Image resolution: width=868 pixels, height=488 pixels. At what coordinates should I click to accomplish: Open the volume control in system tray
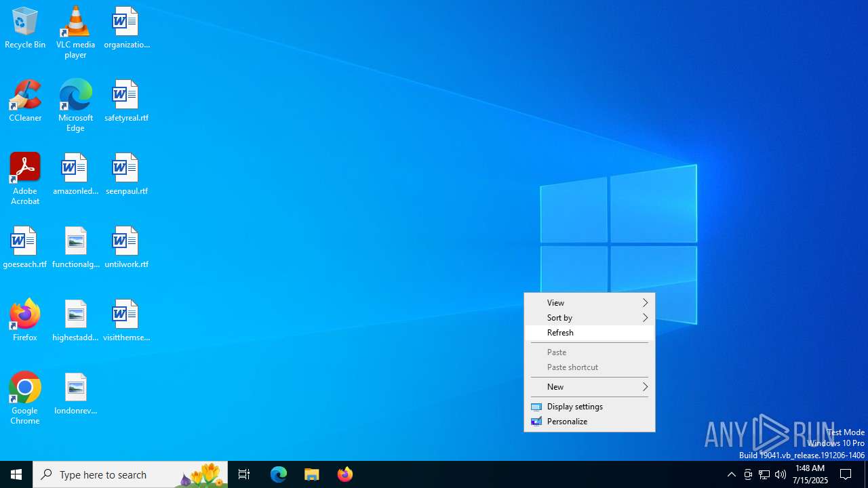pyautogui.click(x=781, y=474)
